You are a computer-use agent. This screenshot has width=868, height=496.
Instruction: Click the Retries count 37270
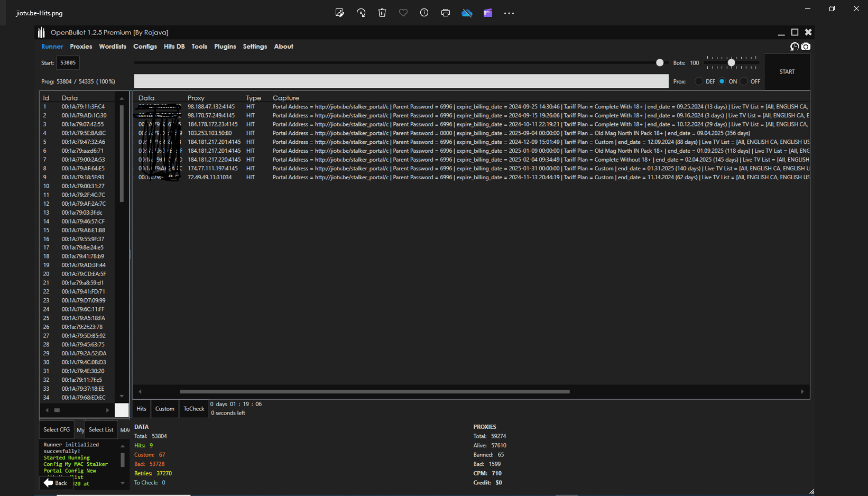(164, 473)
